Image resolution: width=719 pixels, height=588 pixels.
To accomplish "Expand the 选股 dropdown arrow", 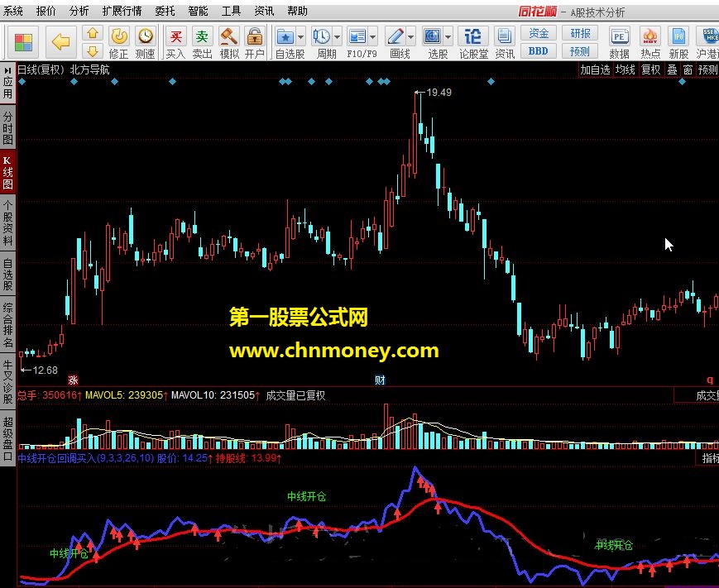I will [x=448, y=36].
